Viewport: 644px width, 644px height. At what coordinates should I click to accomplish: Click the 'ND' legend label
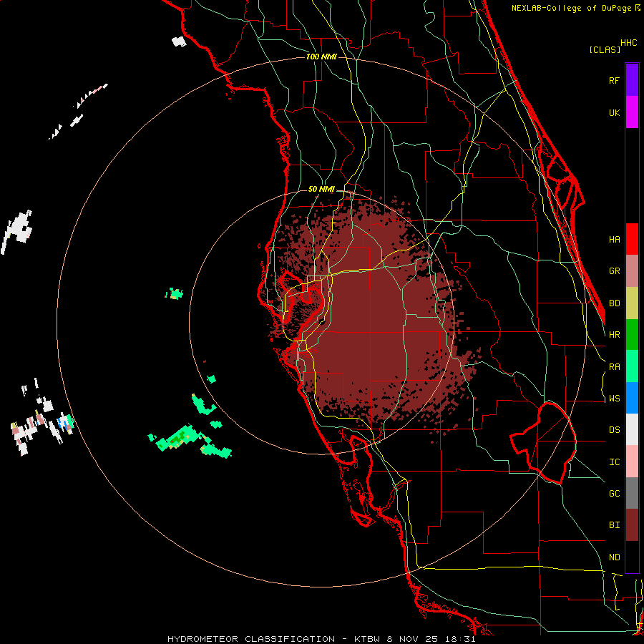click(614, 557)
